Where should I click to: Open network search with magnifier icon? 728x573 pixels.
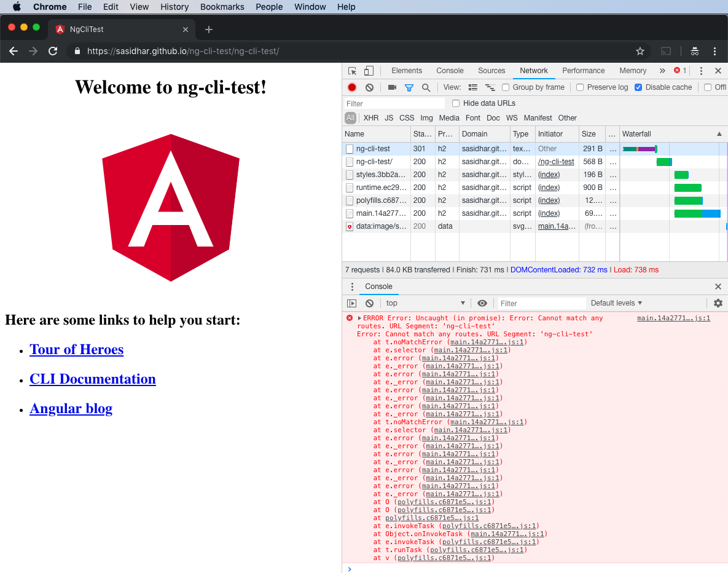[426, 87]
